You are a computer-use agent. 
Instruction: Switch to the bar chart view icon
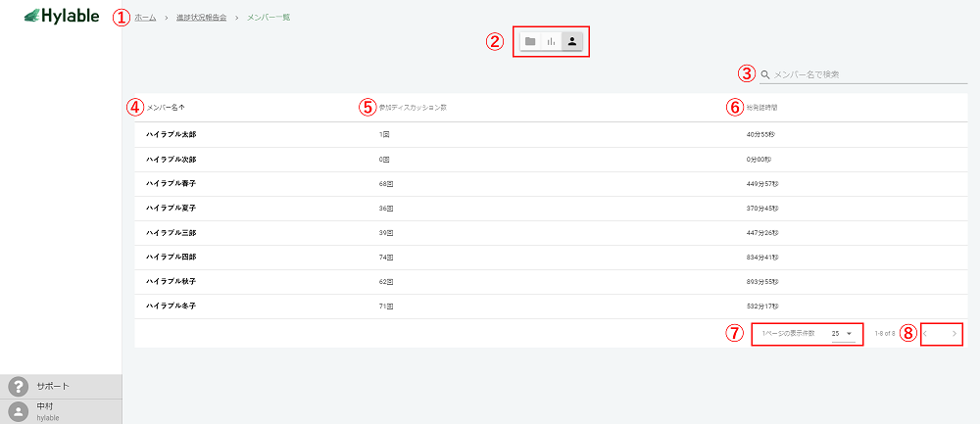pyautogui.click(x=551, y=41)
